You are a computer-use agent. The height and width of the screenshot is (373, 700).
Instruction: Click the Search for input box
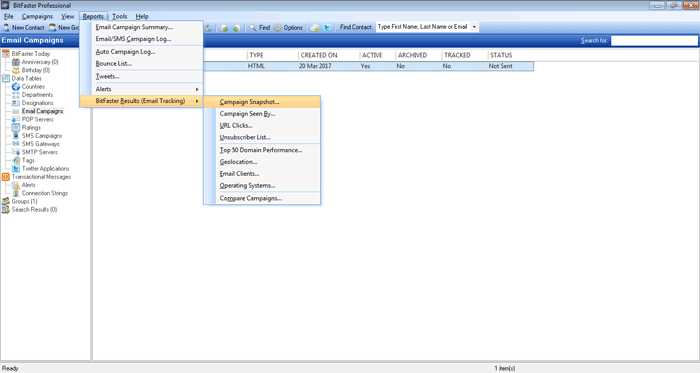[x=654, y=41]
